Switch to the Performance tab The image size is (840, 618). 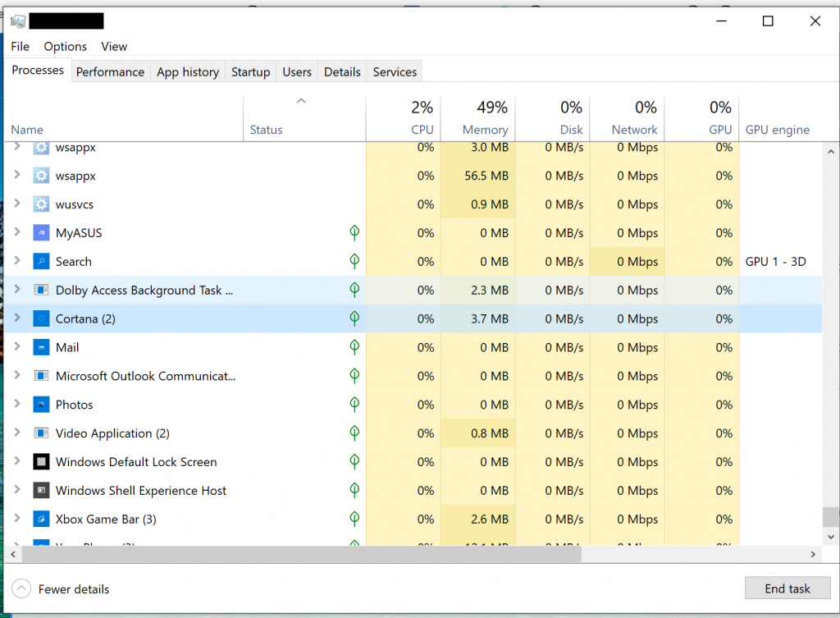coord(111,72)
